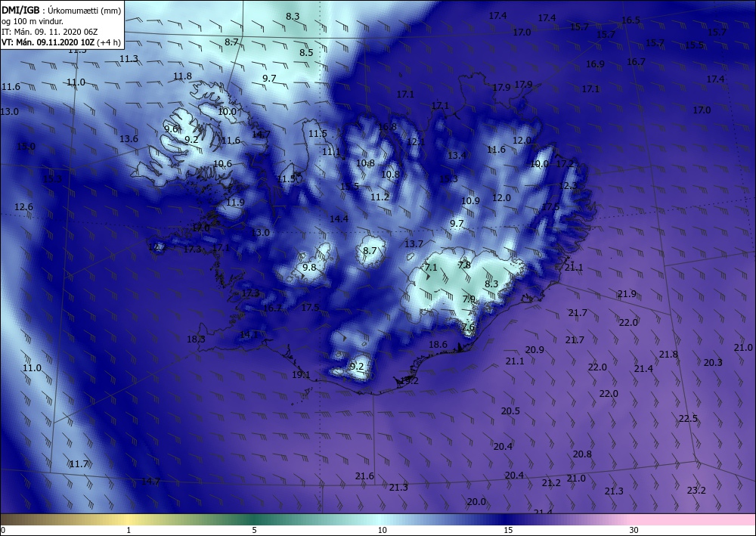Select the 11.2 value label
This screenshot has height=536, width=756.
point(380,197)
